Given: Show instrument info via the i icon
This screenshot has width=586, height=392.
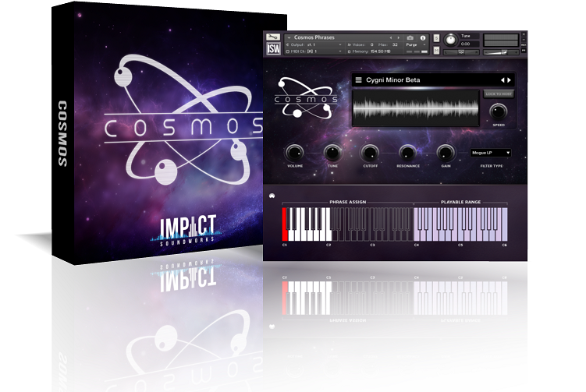Looking at the screenshot, I should pyautogui.click(x=423, y=37).
